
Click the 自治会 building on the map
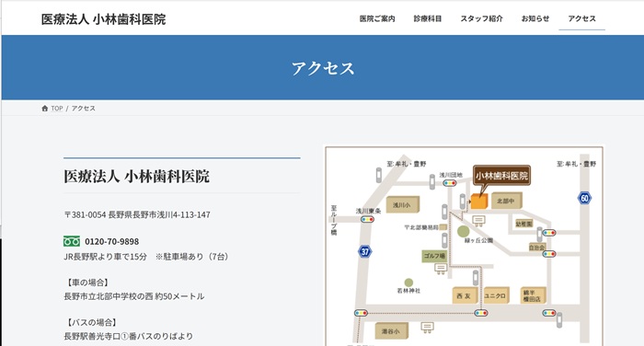coord(536,248)
